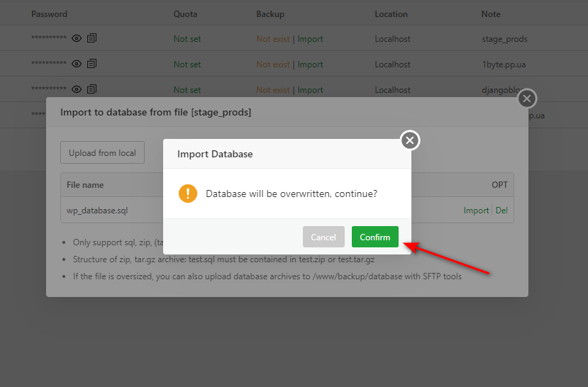Delete the wp_database.sql file entry
The image size is (588, 387).
click(x=501, y=211)
